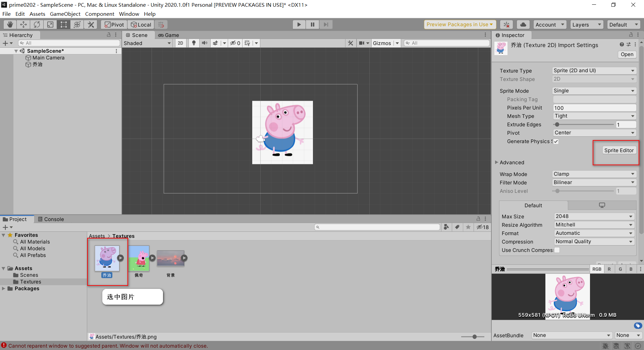Viewport: 644px width, 350px height.
Task: Select the Scale tool
Action: click(x=50, y=25)
